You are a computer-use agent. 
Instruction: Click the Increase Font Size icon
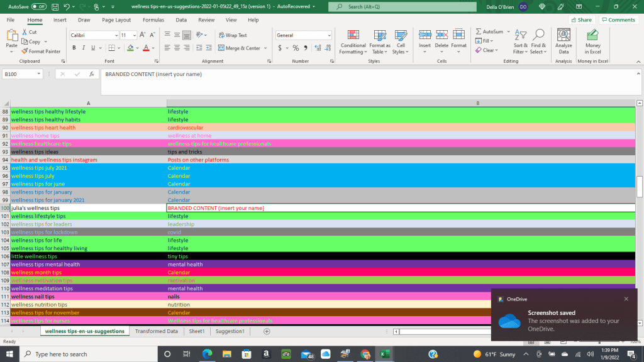point(142,35)
